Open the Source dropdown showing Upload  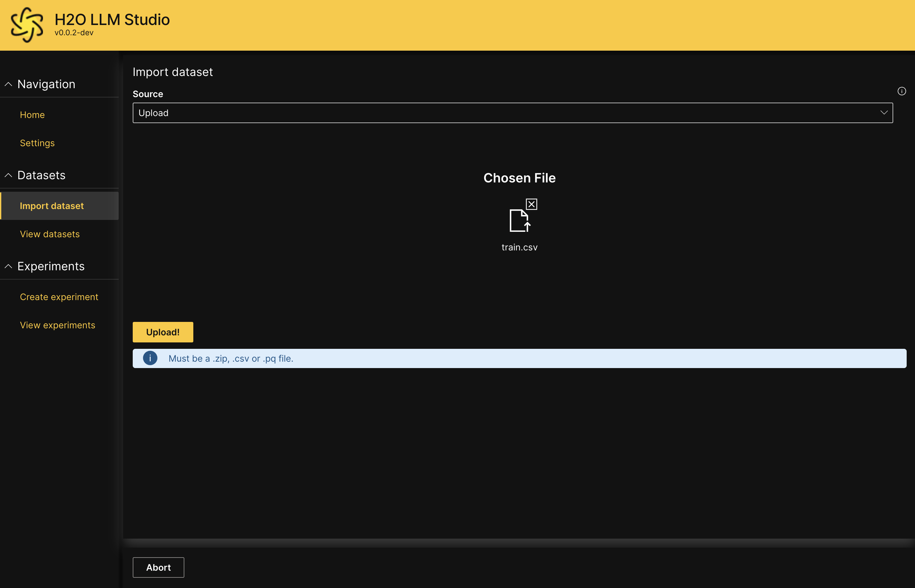tap(512, 113)
